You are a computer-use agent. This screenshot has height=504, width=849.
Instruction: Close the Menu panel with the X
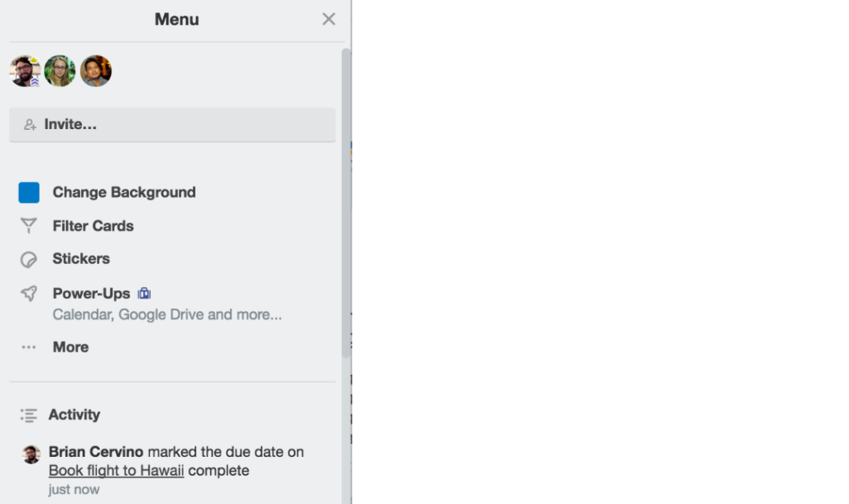[329, 19]
